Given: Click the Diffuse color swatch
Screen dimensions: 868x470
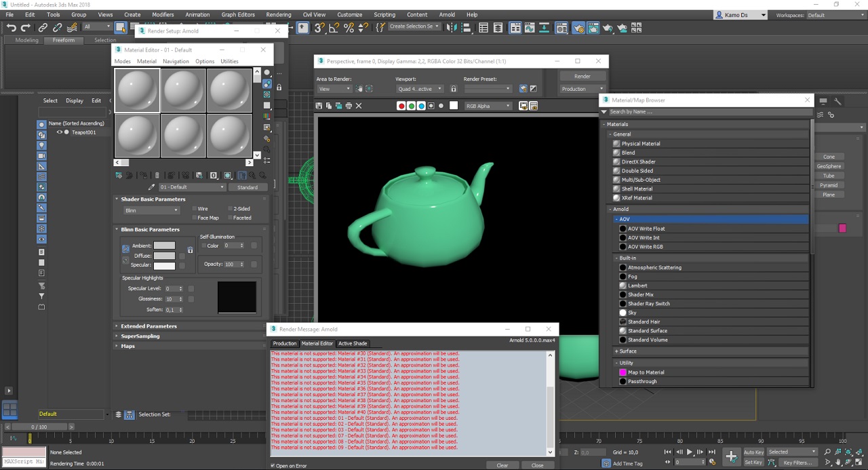Looking at the screenshot, I should coord(164,256).
